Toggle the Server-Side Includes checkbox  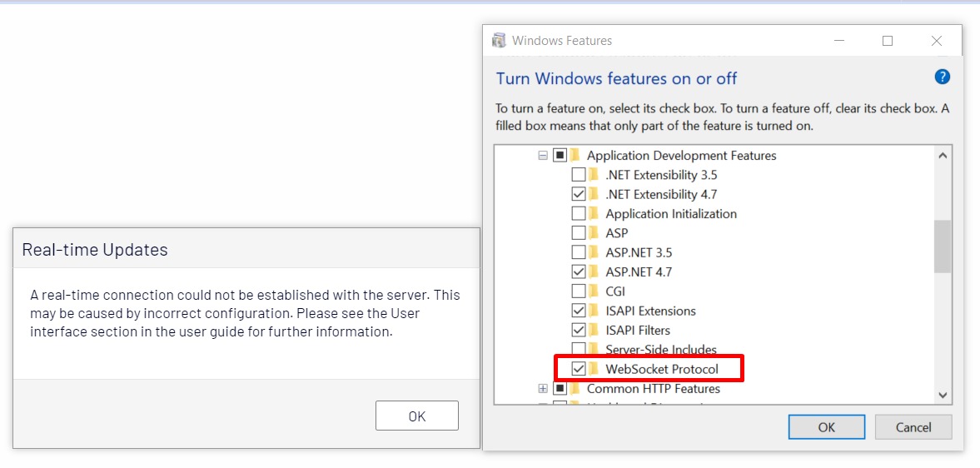[579, 350]
